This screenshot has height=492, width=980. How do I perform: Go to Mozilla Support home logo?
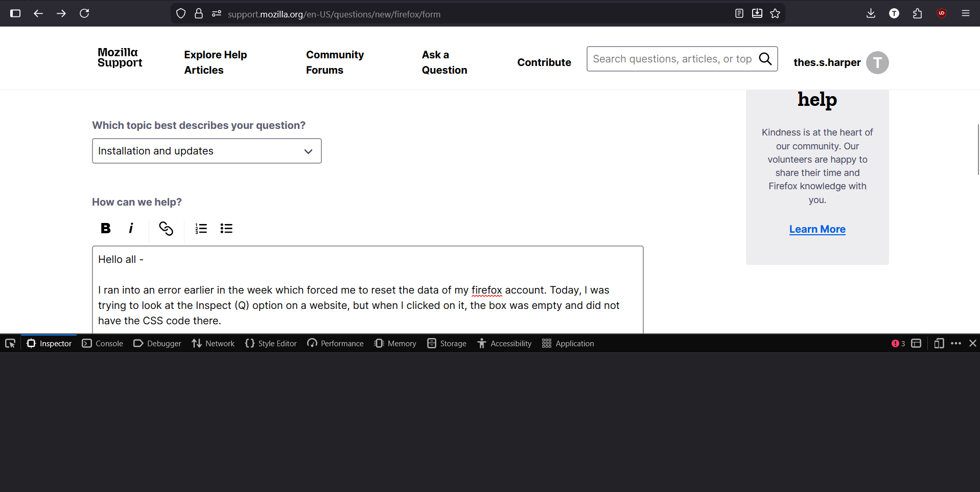click(120, 57)
